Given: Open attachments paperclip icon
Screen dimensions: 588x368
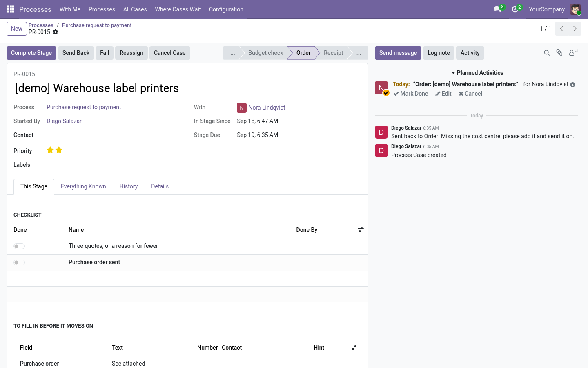Looking at the screenshot, I should 559,53.
